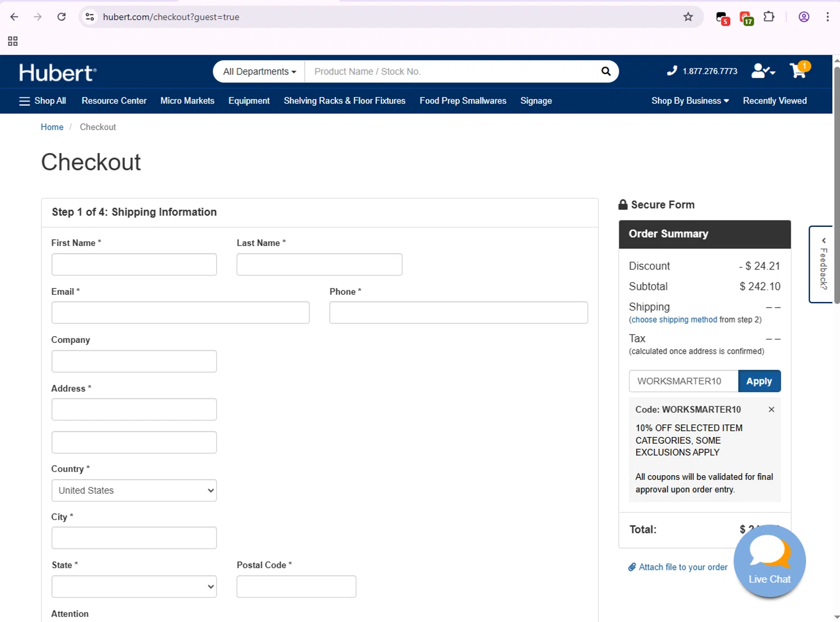Remove the WORKSMARTER10 coupon code
840x622 pixels.
(x=771, y=410)
